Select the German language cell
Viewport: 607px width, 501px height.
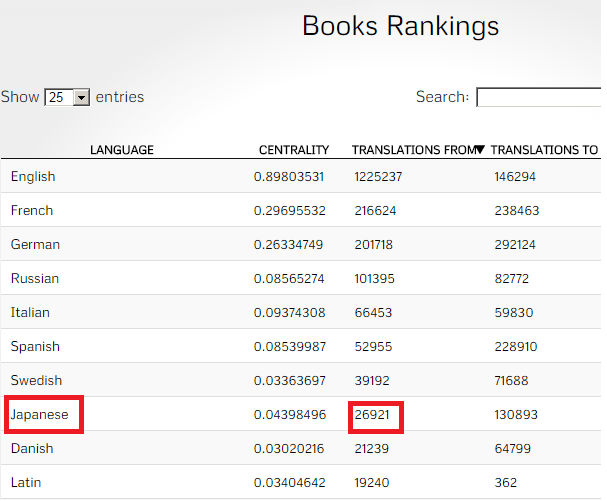point(35,245)
